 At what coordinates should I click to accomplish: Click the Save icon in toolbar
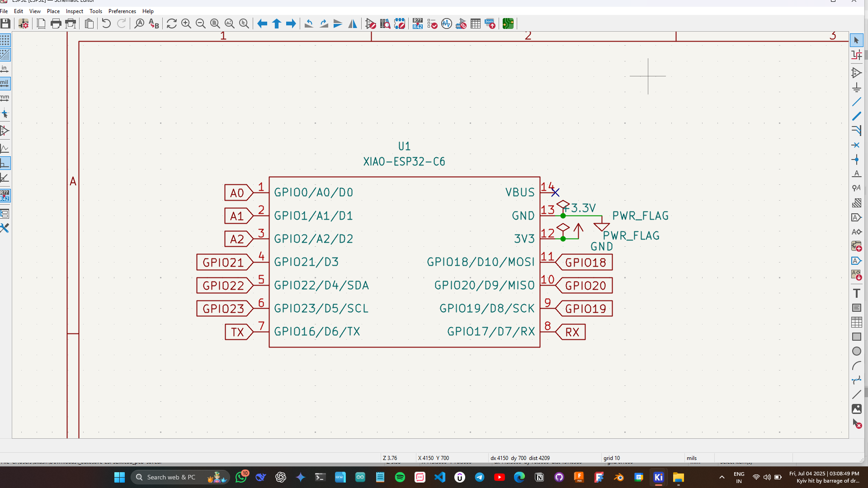click(5, 23)
